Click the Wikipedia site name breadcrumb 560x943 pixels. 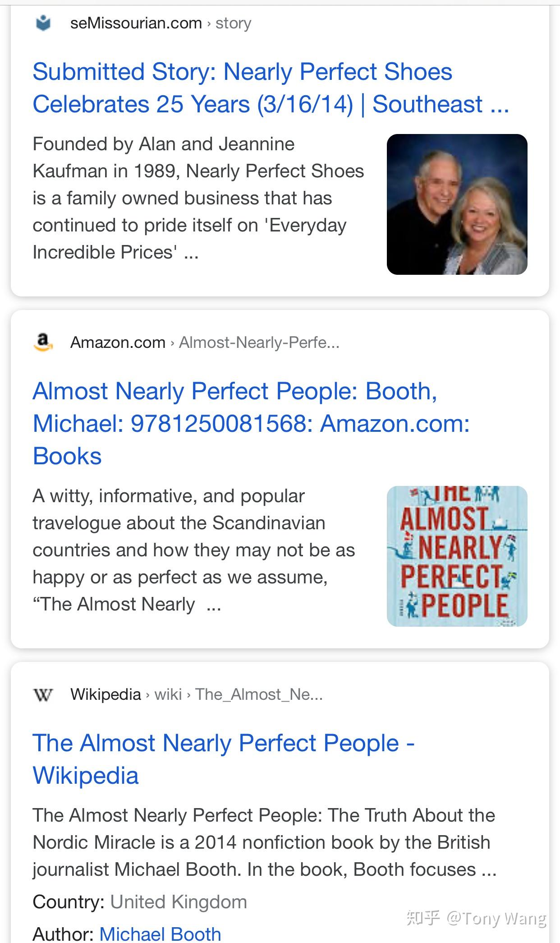[x=106, y=694]
